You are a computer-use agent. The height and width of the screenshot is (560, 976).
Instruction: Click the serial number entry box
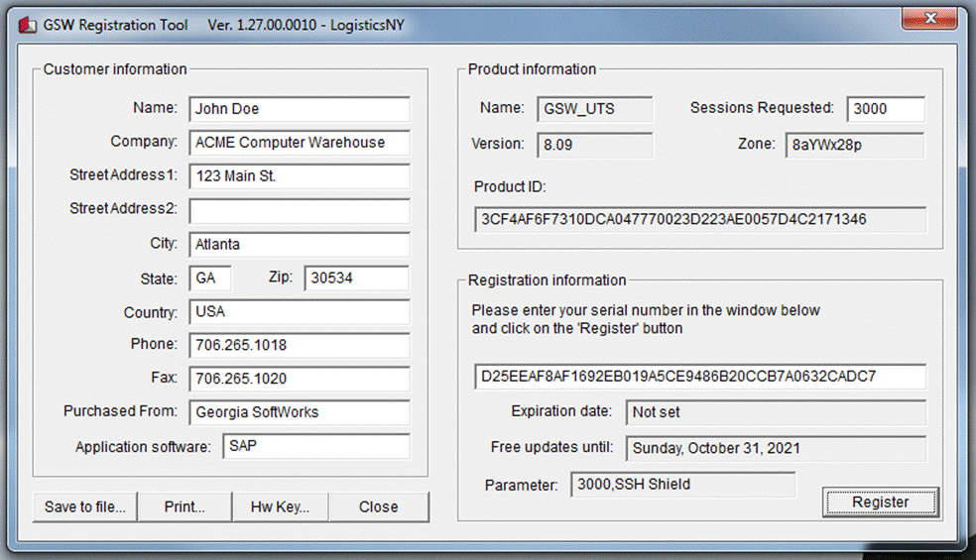(699, 377)
